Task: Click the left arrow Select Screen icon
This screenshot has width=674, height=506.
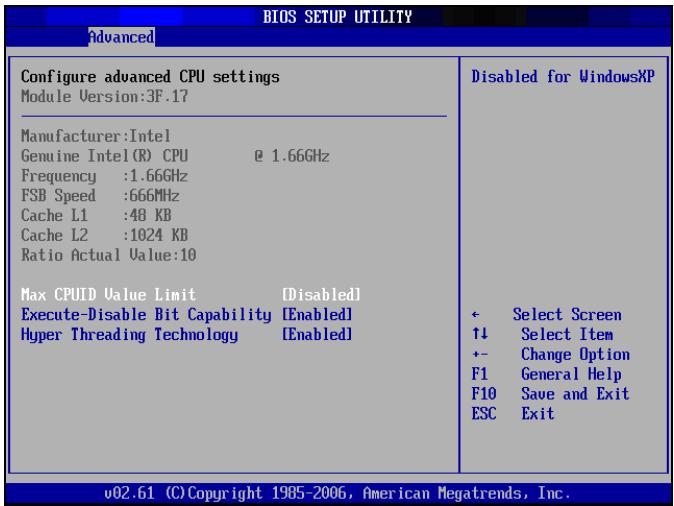Action: 475,315
